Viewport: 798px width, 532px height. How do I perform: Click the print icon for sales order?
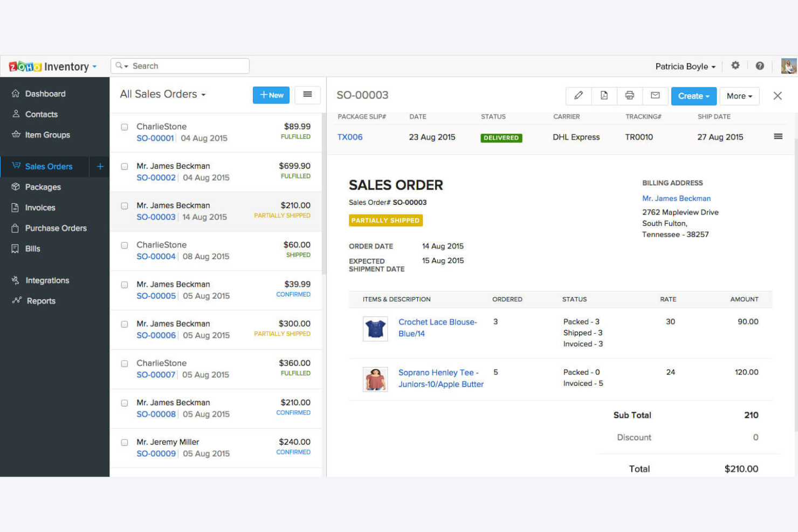(629, 95)
